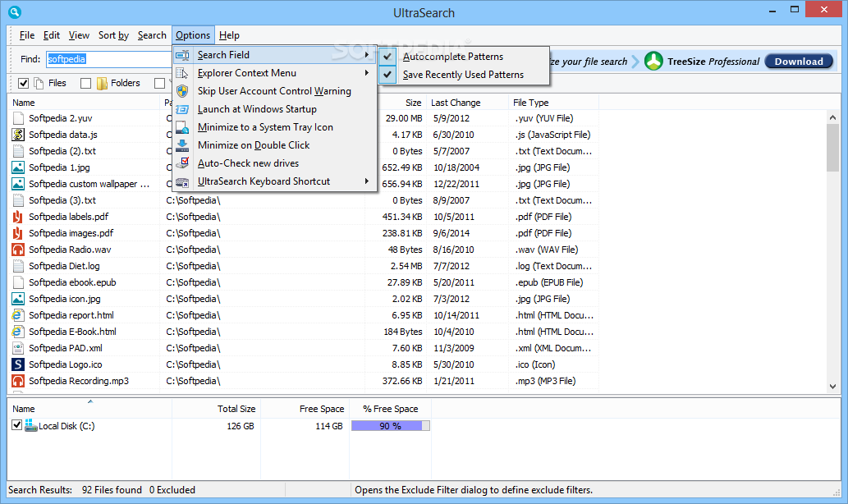Toggle the Local Disk (C:) drive checkbox
This screenshot has height=504, width=848.
[16, 425]
